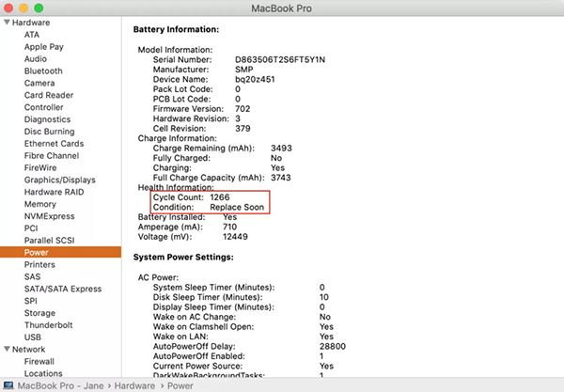This screenshot has width=564, height=392.
Task: Click the System Power Settings heading
Action: tap(183, 258)
